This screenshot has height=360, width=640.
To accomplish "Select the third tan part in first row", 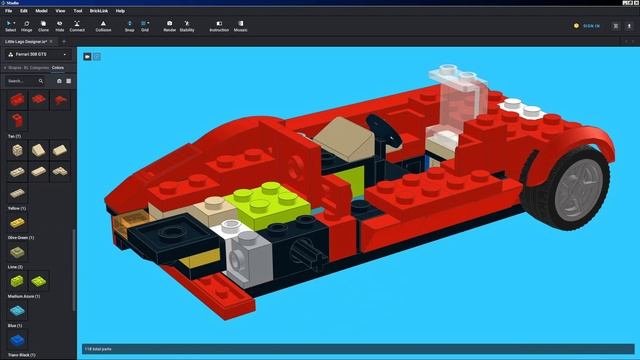I will point(60,151).
